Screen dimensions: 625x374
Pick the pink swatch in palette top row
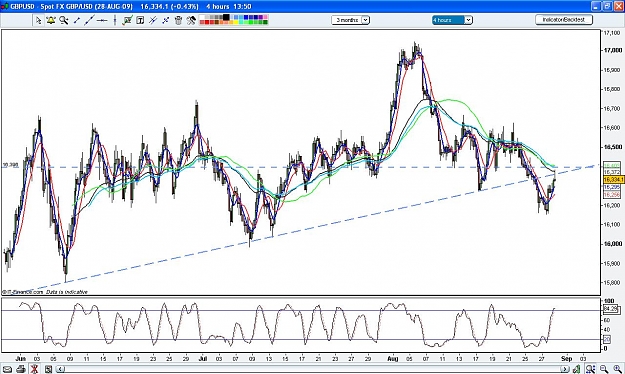(x=265, y=17)
